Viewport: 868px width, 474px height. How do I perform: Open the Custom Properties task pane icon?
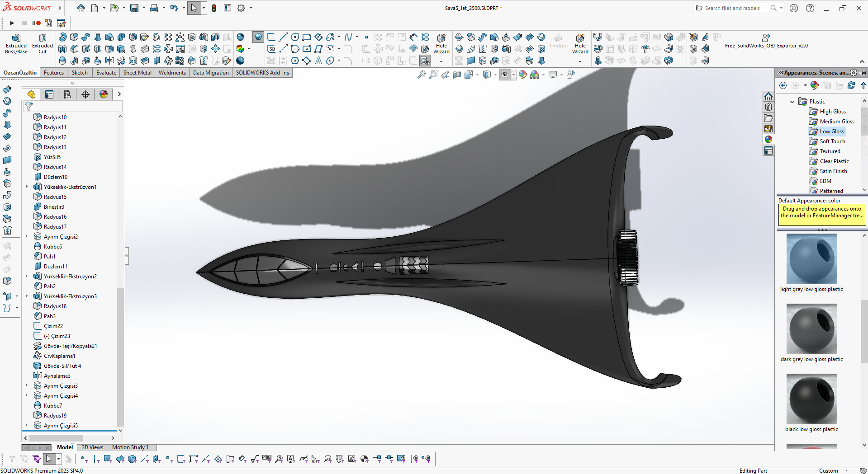(768, 150)
